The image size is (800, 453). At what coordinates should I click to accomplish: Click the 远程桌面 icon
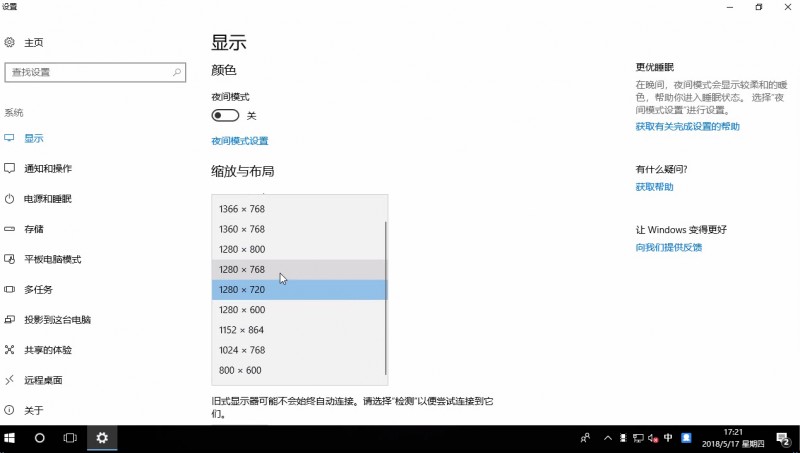click(9, 380)
